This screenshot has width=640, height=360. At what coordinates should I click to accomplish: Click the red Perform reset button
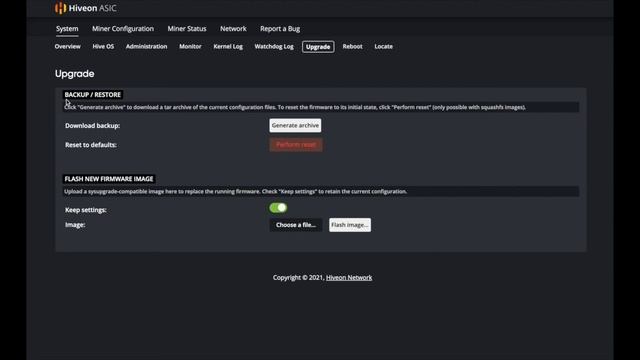coord(296,144)
